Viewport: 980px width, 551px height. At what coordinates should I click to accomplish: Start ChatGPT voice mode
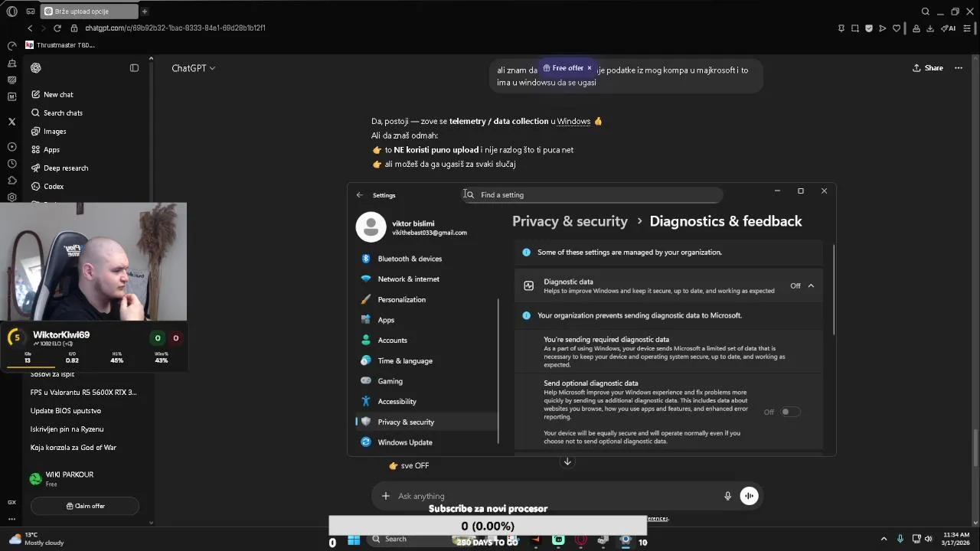click(749, 496)
